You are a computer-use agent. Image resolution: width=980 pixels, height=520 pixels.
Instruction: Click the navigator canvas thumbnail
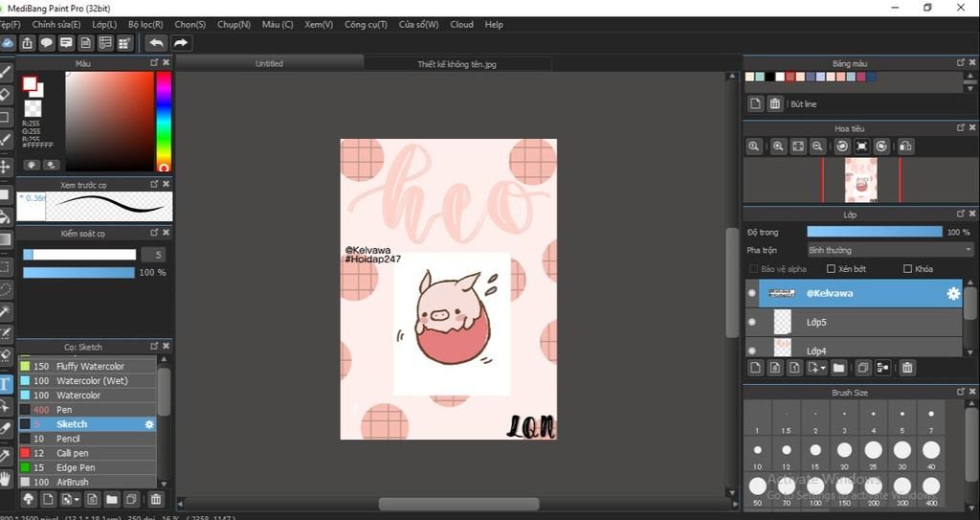[x=860, y=180]
